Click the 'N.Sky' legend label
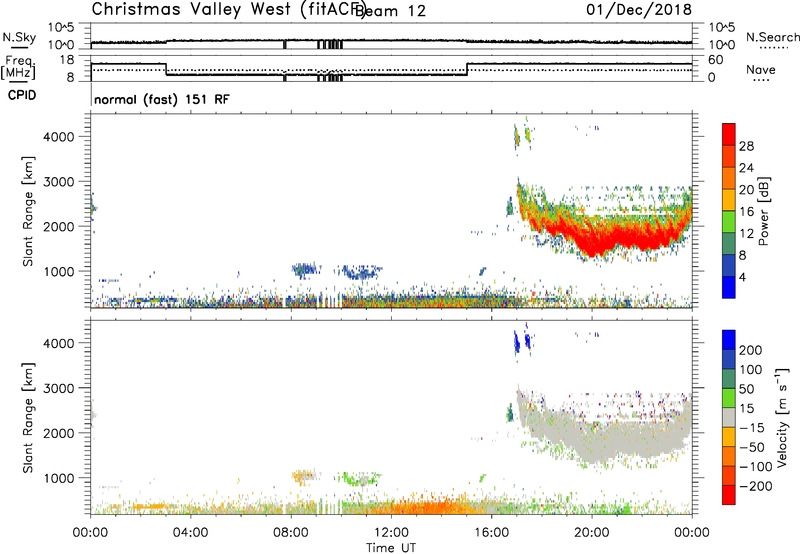 [x=19, y=37]
